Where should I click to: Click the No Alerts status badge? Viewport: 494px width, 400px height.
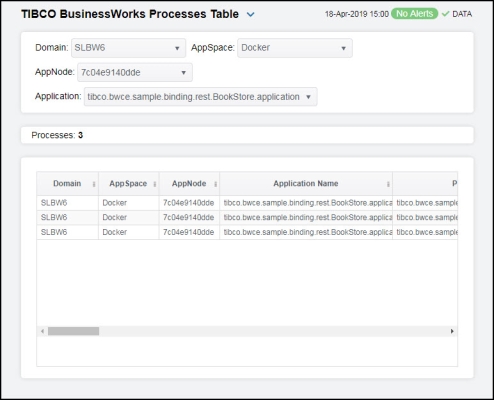pos(414,14)
